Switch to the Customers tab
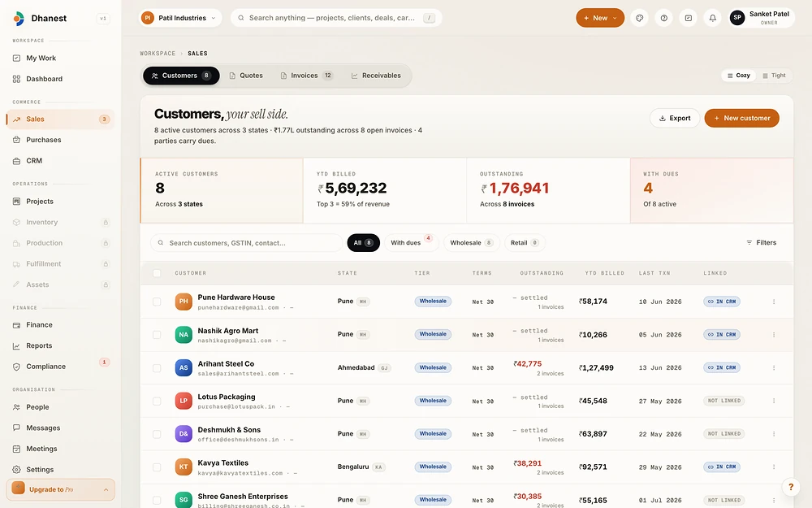This screenshot has width=812, height=508. point(181,76)
